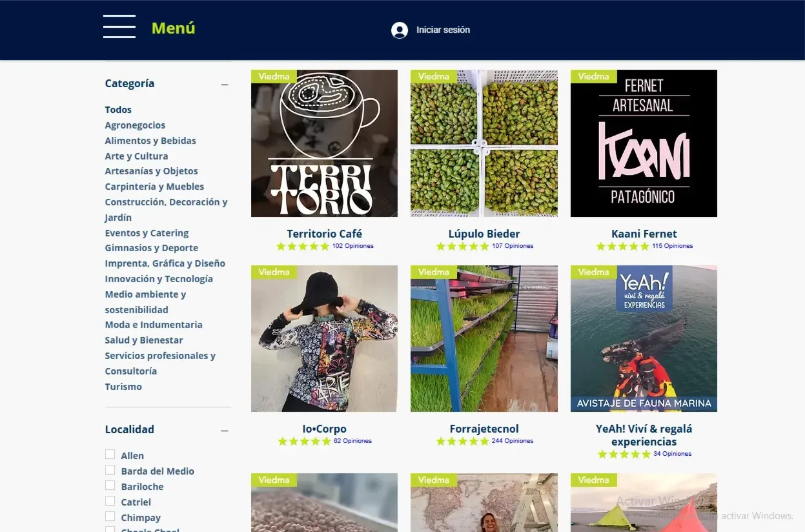
Task: Check the Allen locality checkbox
Action: (x=110, y=455)
